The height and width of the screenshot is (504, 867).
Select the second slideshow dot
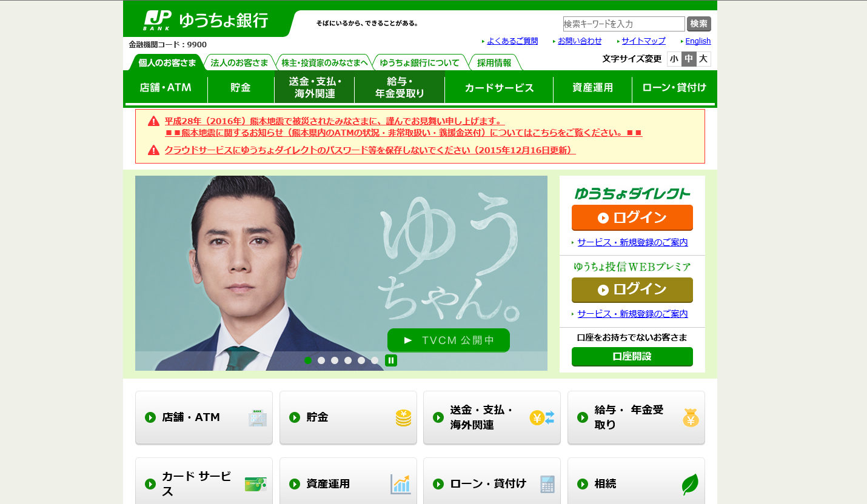click(321, 360)
